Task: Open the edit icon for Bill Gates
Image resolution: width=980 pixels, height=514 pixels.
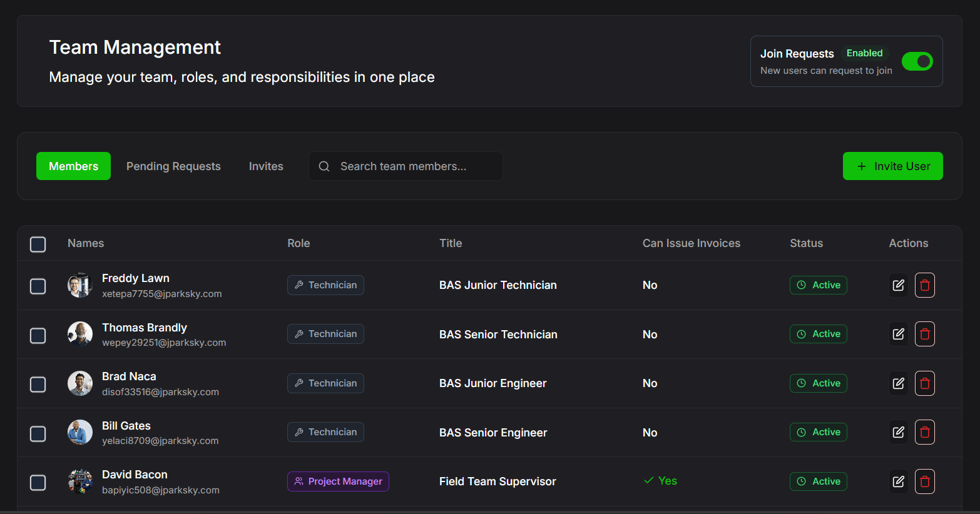Action: pyautogui.click(x=898, y=432)
